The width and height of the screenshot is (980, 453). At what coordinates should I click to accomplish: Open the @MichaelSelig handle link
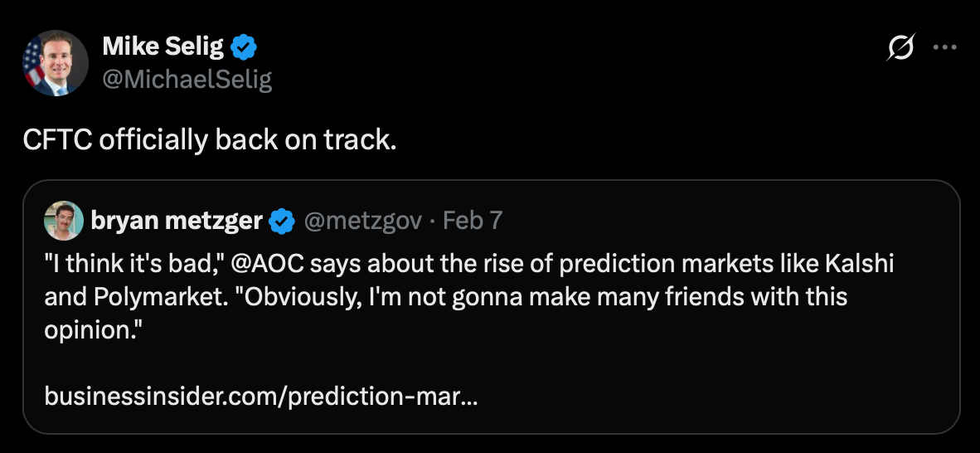coord(187,79)
